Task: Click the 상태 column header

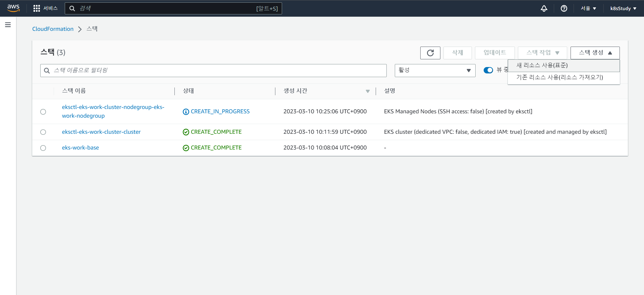Action: coord(188,91)
